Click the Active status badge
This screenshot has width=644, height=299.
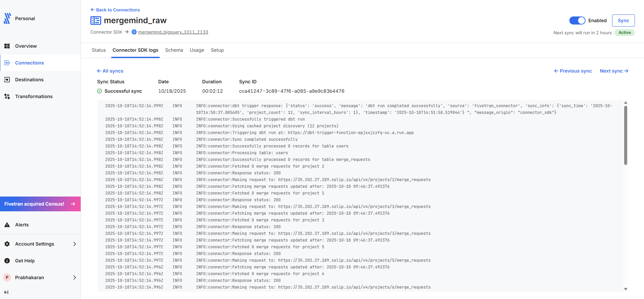(625, 33)
